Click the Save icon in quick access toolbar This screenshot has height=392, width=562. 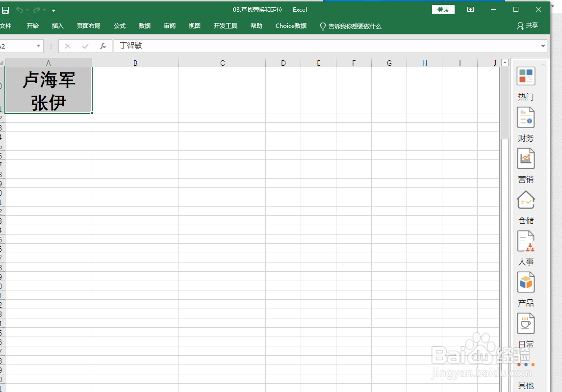pos(5,9)
